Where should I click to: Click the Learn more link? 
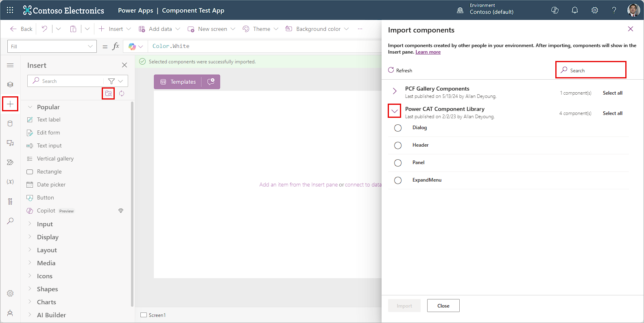coord(428,52)
